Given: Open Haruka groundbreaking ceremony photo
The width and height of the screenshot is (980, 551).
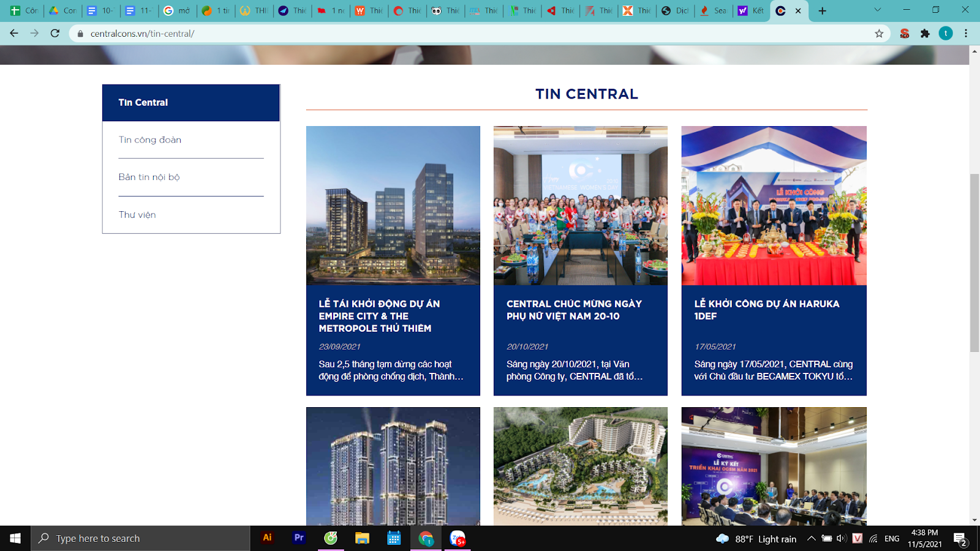Looking at the screenshot, I should 774,206.
